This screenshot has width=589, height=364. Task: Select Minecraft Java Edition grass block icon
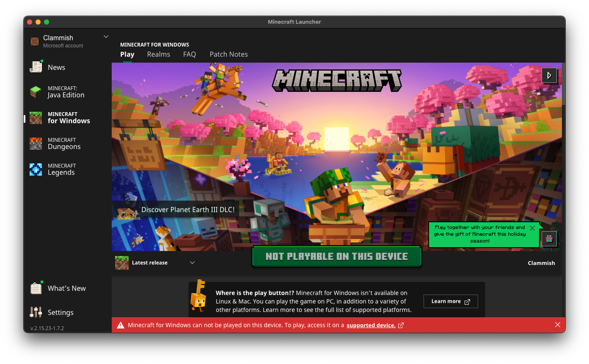(36, 92)
